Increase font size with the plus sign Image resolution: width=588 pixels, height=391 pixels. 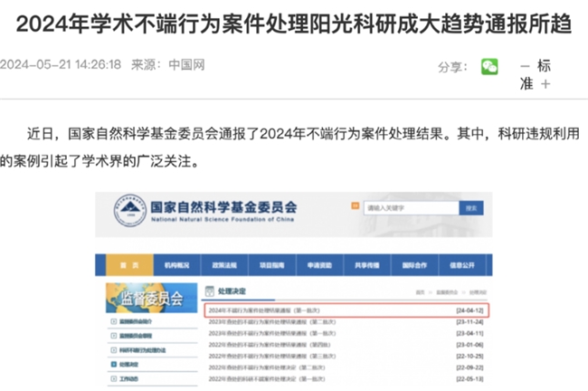click(545, 84)
